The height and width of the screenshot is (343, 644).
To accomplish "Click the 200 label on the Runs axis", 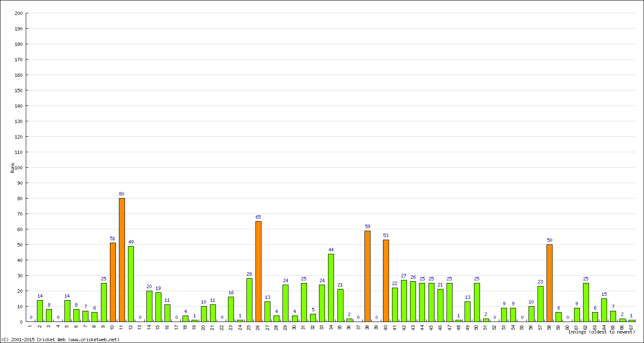I will (18, 13).
